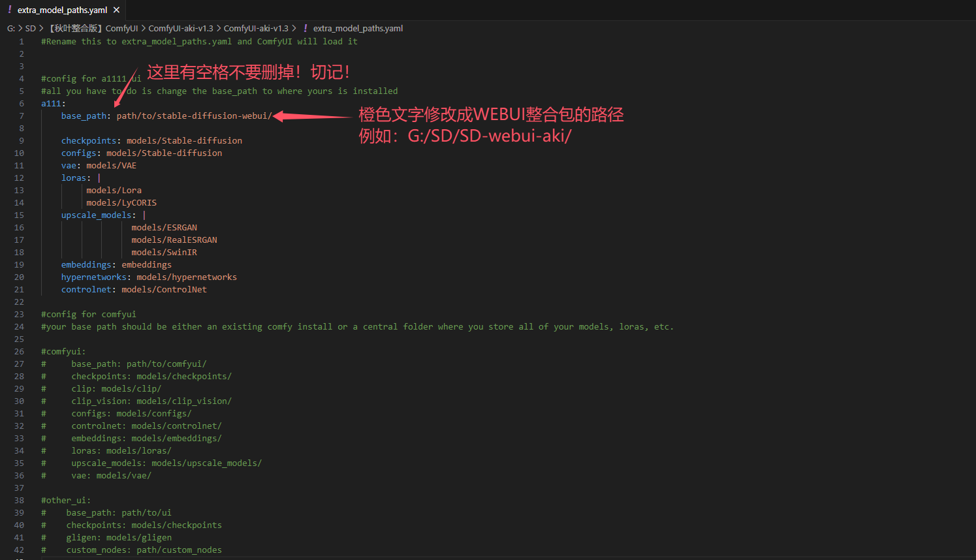976x560 pixels.
Task: Click models/ControlNet value on line 21
Action: pyautogui.click(x=164, y=289)
